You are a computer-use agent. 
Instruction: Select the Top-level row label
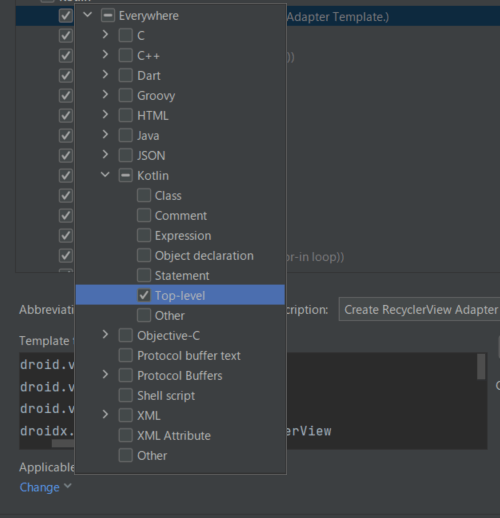(180, 296)
